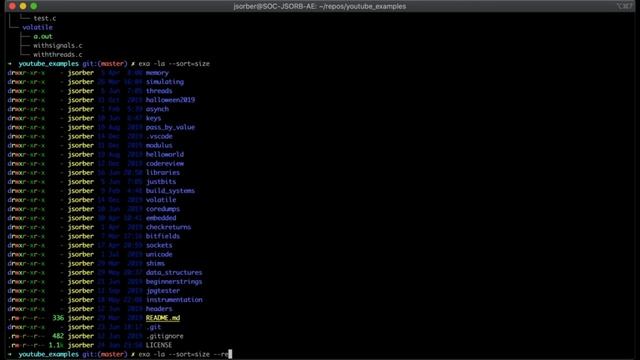Screen dimensions: 640x360
Task: Click the coredumps directory name
Action: [x=163, y=209]
